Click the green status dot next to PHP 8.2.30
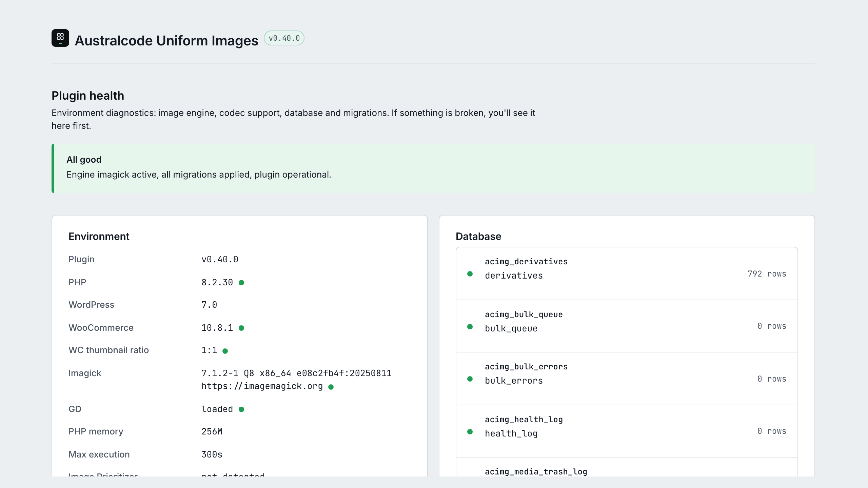 point(241,283)
